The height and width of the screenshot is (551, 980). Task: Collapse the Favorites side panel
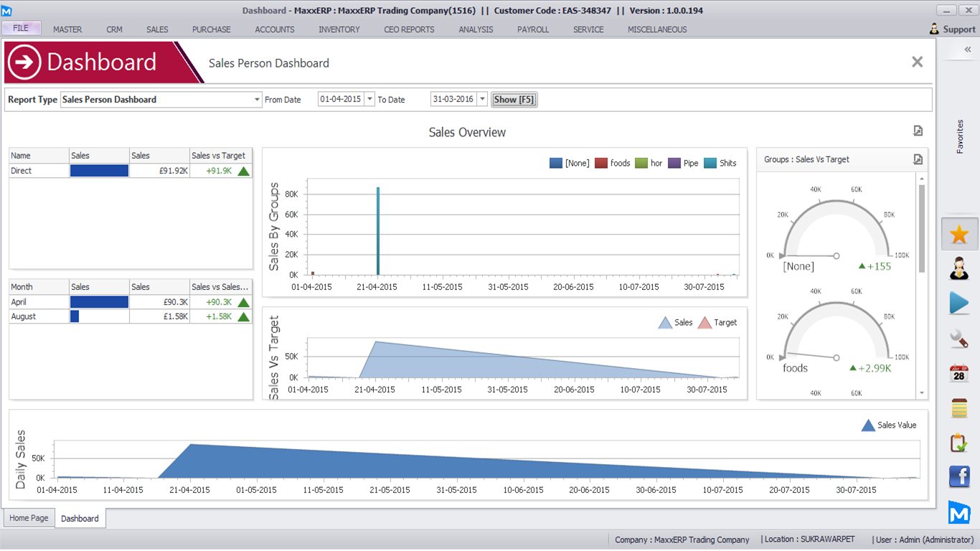pos(967,50)
